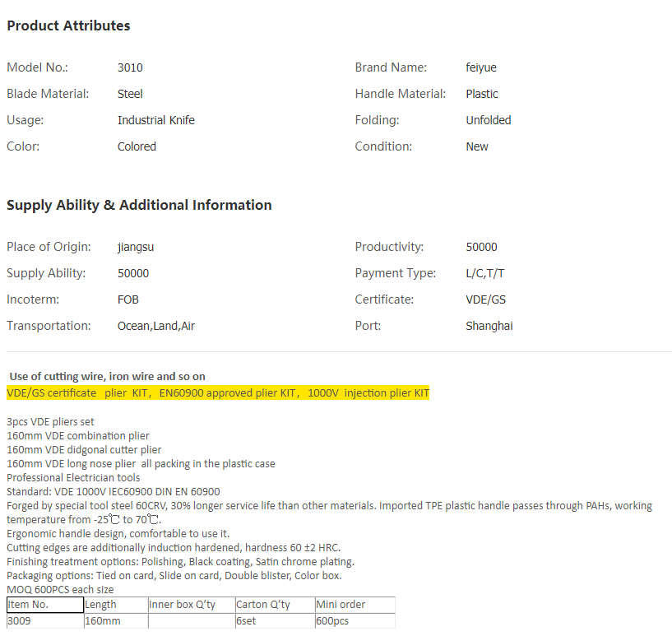672x636 pixels.
Task: Click port value Shanghai
Action: [x=489, y=326]
